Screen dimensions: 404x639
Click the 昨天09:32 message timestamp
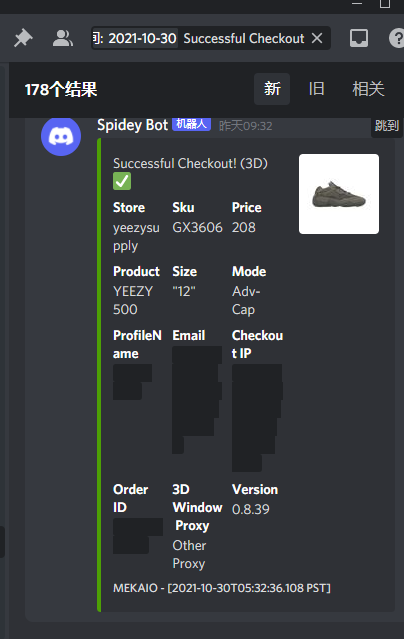[245, 126]
